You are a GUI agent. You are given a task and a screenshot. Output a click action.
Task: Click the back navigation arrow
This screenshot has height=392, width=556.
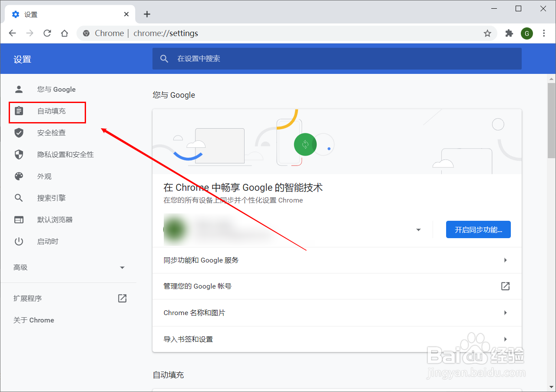tap(12, 33)
